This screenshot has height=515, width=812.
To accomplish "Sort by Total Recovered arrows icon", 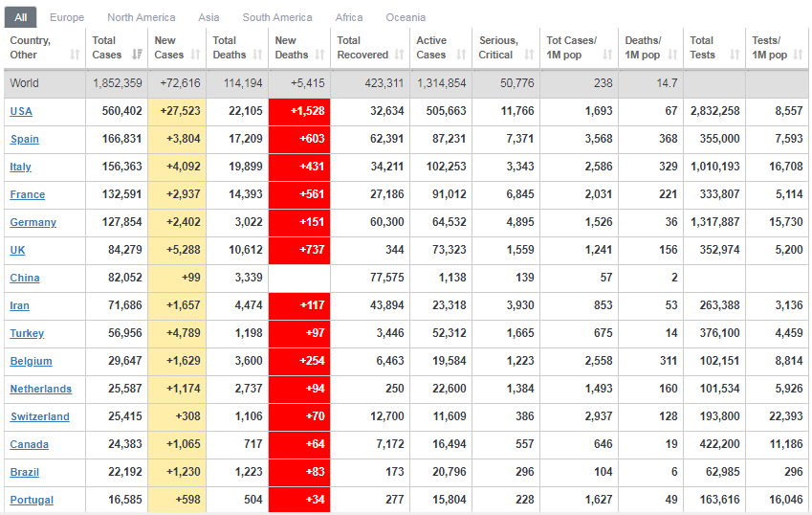I will pyautogui.click(x=399, y=55).
